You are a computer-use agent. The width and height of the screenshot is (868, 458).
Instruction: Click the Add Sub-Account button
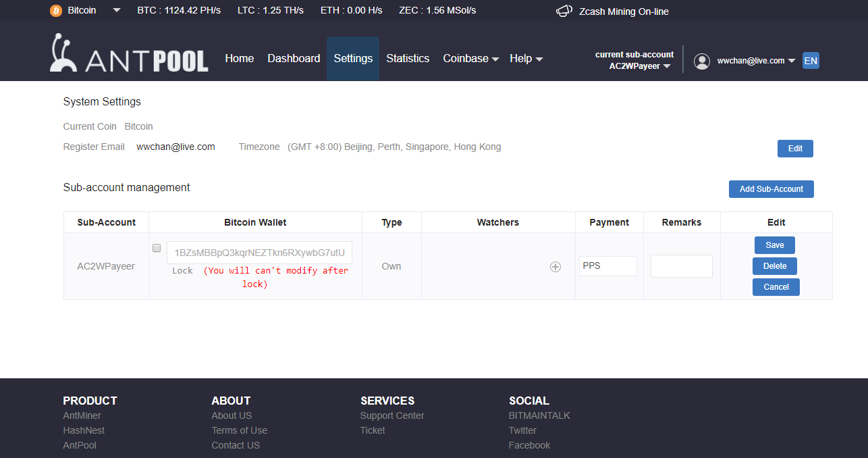click(x=771, y=189)
